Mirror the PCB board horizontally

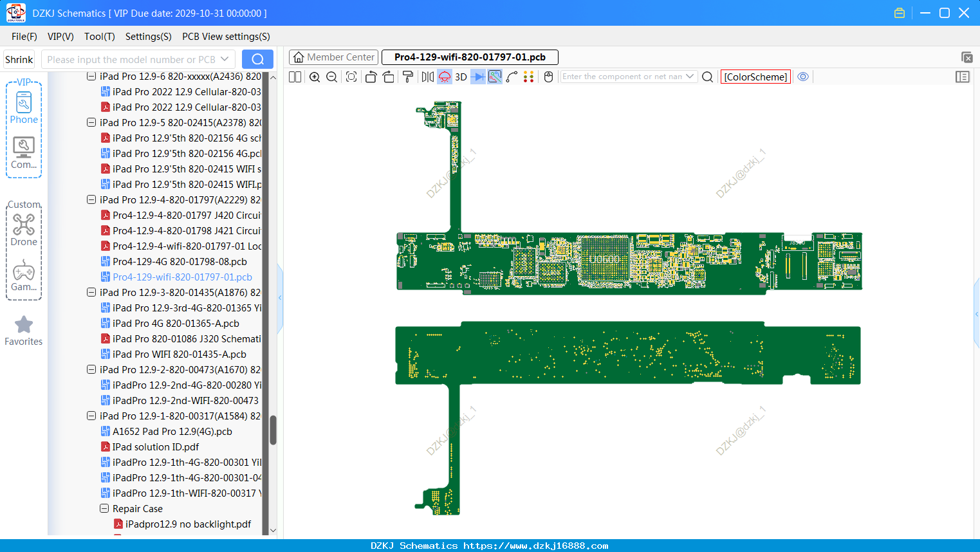click(x=428, y=77)
